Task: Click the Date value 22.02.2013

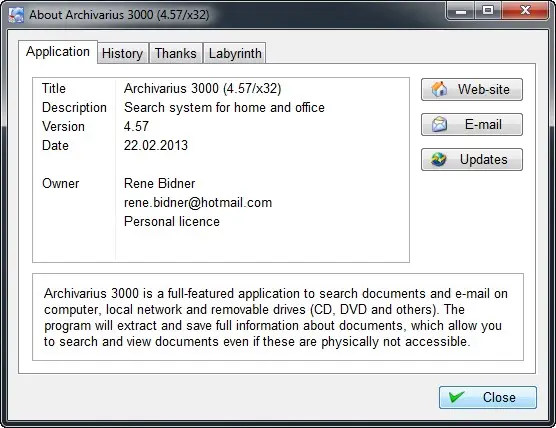Action: point(156,145)
